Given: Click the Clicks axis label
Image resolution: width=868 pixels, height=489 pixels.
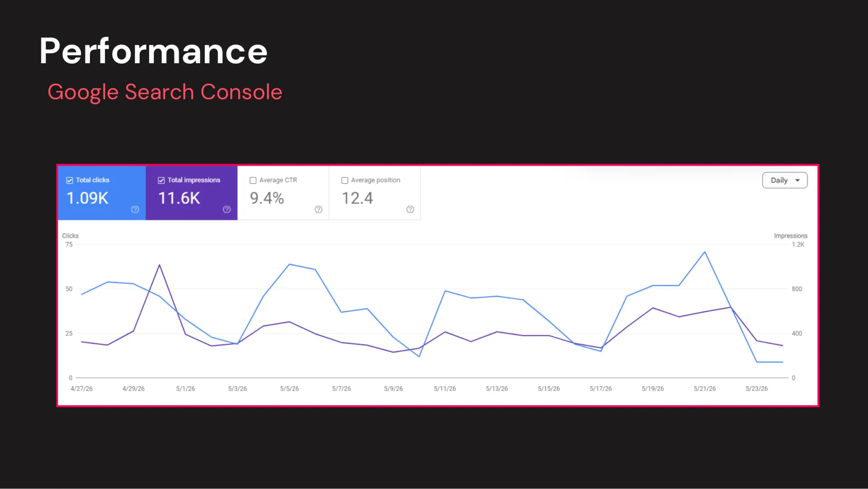Looking at the screenshot, I should (x=70, y=236).
